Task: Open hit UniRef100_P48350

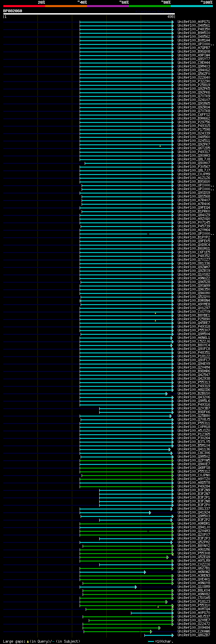Action: (194, 29)
